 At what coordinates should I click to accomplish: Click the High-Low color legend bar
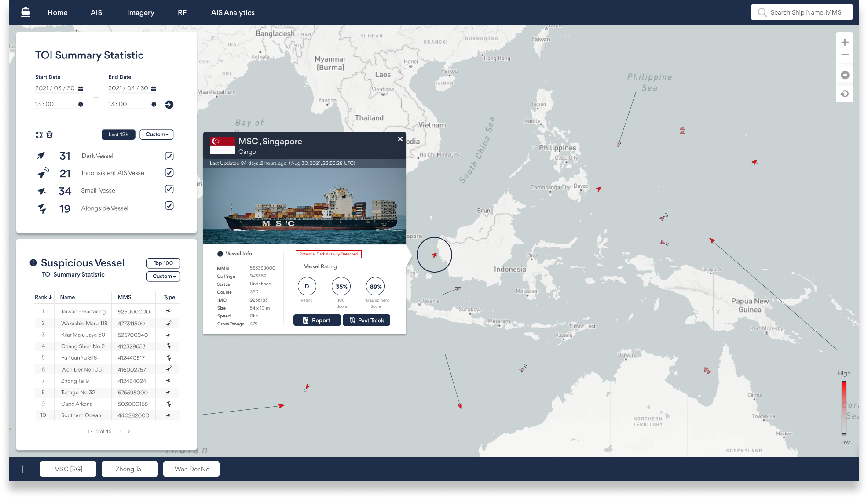coord(844,408)
